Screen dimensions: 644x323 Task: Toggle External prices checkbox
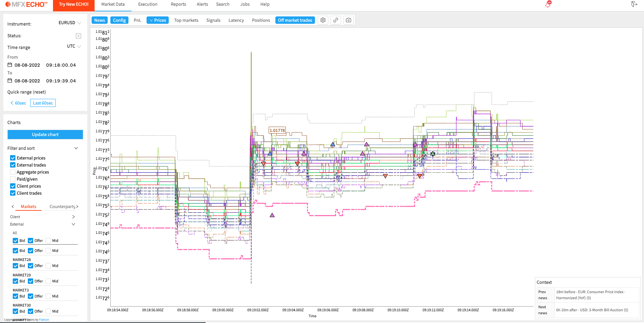(x=13, y=158)
